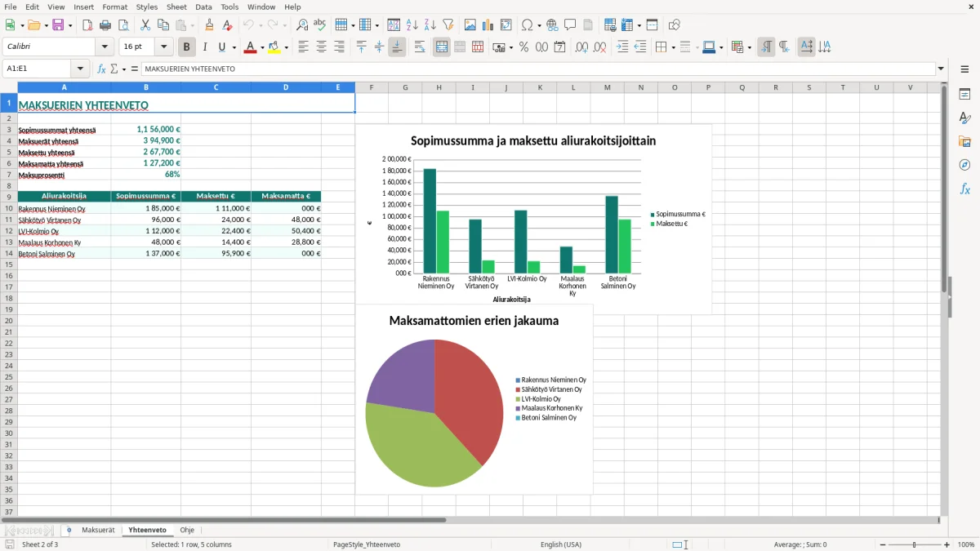The height and width of the screenshot is (551, 980).
Task: Select the Clone Formatting paintbrush
Action: [209, 25]
